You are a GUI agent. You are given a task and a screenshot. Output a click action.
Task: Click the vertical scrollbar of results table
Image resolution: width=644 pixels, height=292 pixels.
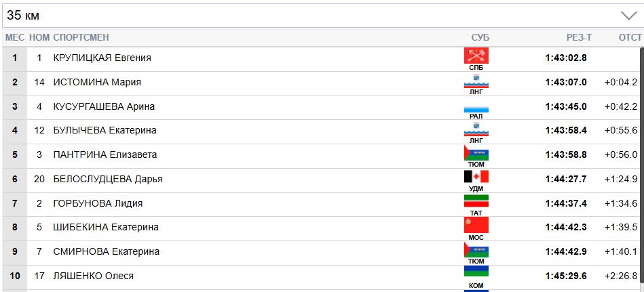641,163
